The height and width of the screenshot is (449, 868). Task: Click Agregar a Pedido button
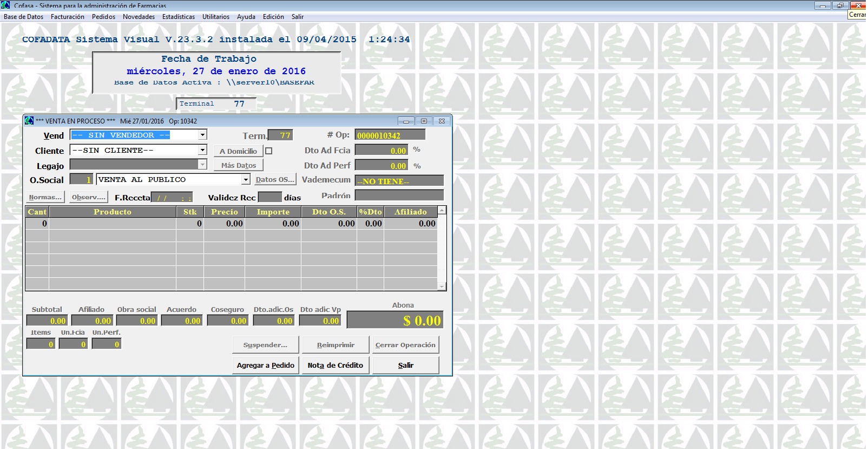[x=265, y=366]
